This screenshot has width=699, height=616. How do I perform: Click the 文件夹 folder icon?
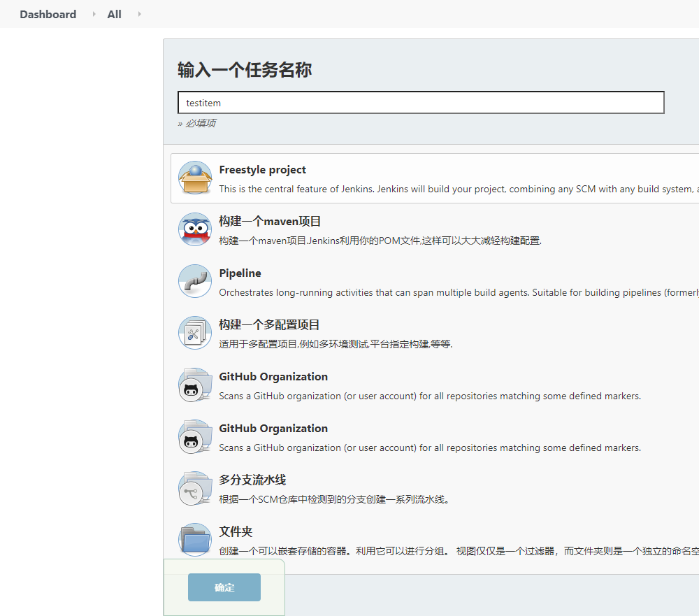(195, 540)
